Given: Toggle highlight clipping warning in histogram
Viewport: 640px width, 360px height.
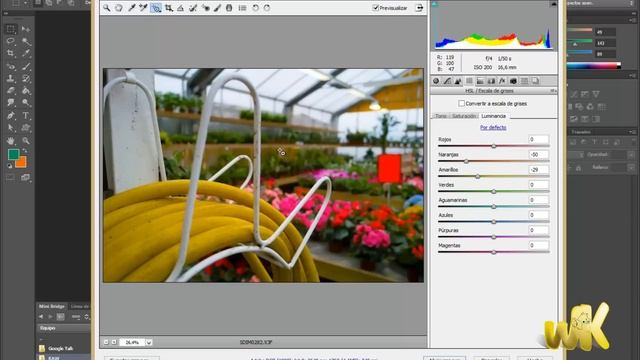Looking at the screenshot, I should 553,4.
